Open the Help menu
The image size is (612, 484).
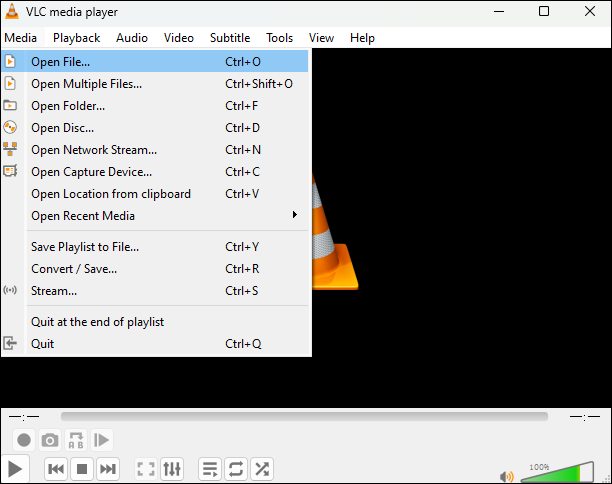pos(362,38)
